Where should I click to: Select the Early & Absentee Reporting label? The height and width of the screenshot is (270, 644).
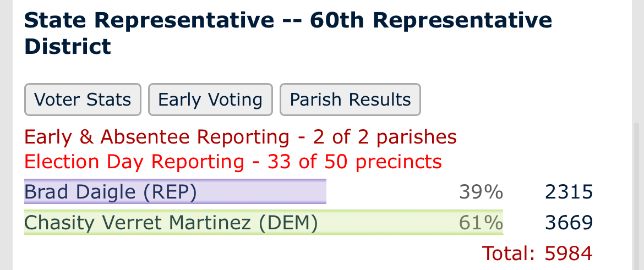[x=157, y=137]
